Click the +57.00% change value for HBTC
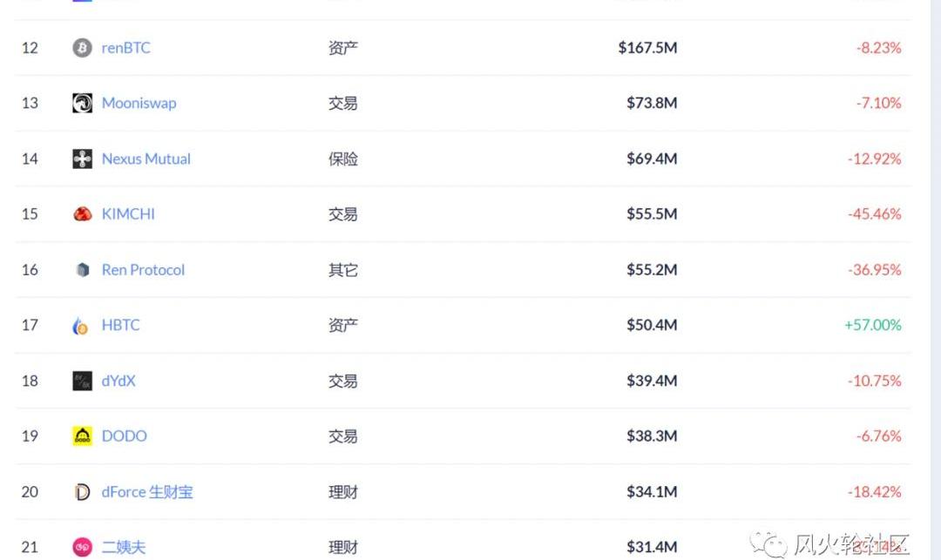This screenshot has height=560, width=941. (872, 326)
